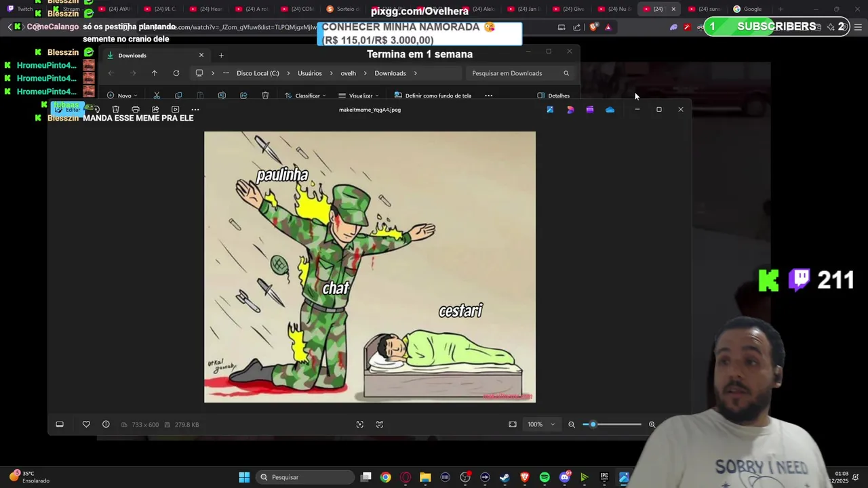
Task: Expand the chevron after the Downloads breadcrumb
Action: [416, 73]
